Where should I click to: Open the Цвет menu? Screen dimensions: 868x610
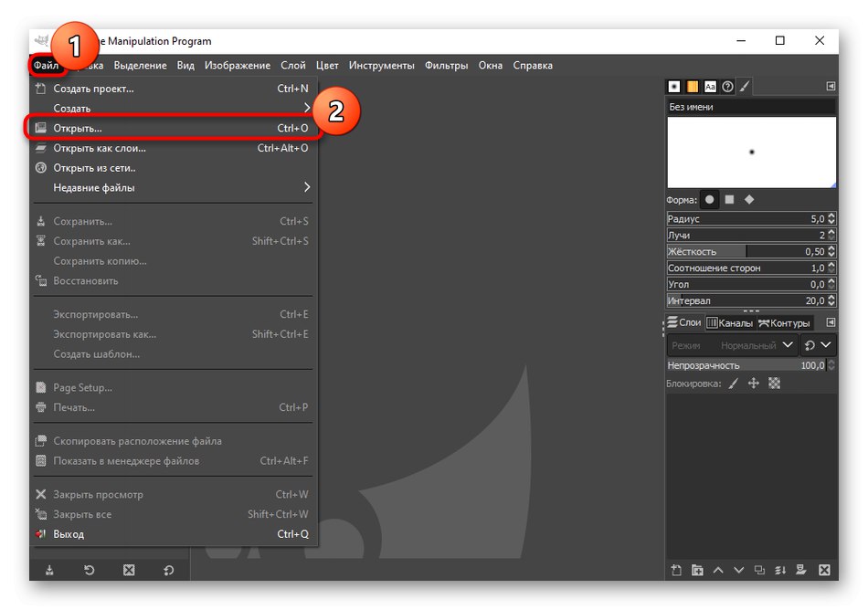click(327, 65)
